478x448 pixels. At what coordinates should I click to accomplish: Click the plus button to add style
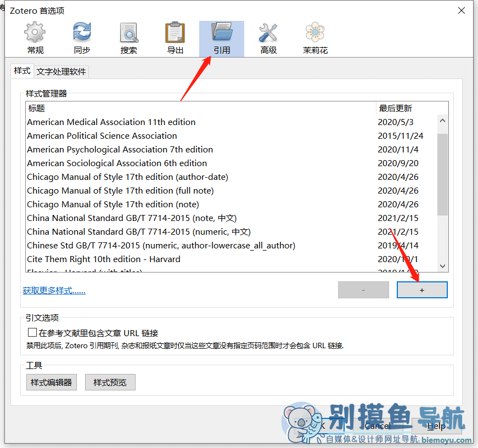pyautogui.click(x=422, y=290)
